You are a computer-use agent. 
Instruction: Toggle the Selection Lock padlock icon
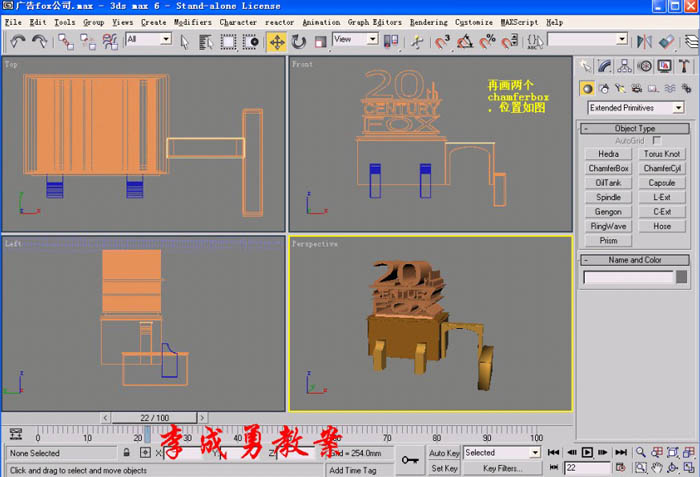pos(127,452)
